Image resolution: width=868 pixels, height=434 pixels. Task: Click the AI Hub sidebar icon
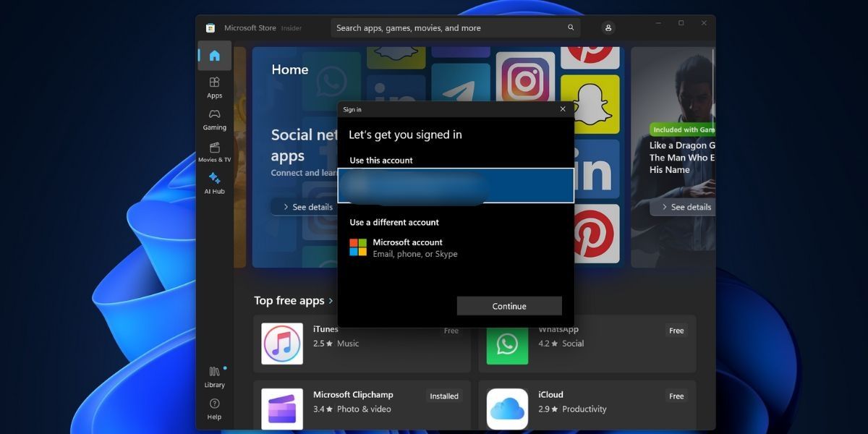pos(214,183)
